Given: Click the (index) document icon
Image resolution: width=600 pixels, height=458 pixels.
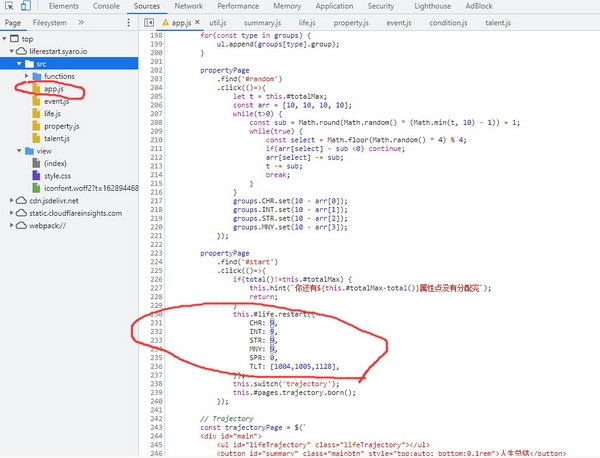Looking at the screenshot, I should (36, 163).
